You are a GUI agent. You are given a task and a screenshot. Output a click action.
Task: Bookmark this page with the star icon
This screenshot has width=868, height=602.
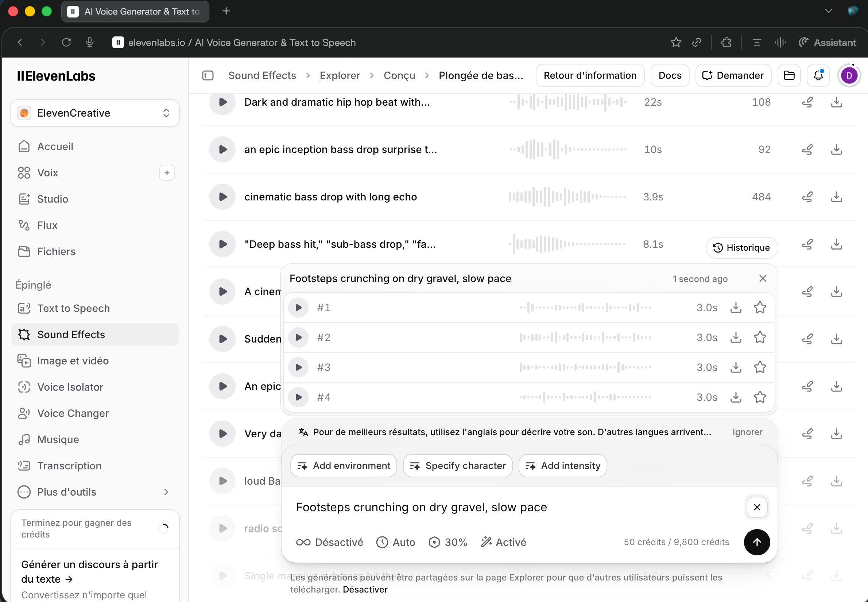[676, 42]
